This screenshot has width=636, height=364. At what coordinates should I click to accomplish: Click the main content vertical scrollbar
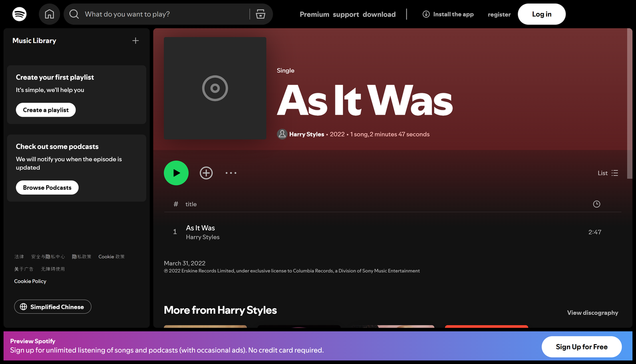tap(630, 104)
